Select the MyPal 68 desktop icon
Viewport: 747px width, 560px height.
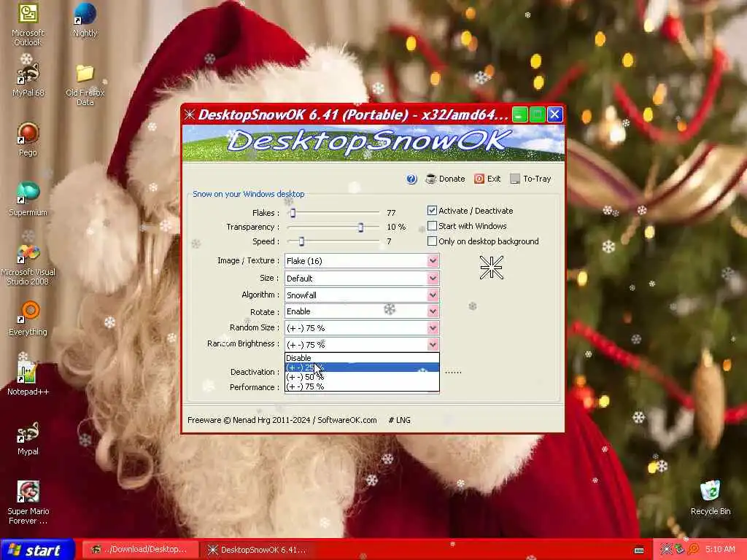[28, 79]
